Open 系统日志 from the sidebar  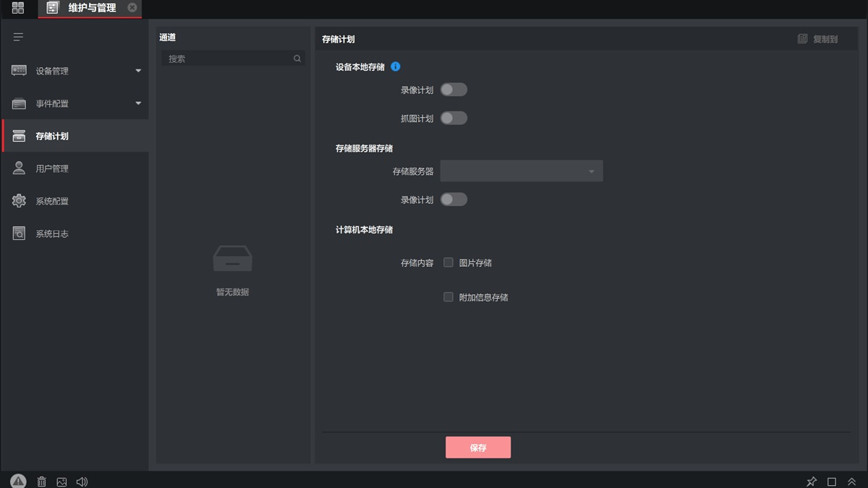pyautogui.click(x=52, y=234)
